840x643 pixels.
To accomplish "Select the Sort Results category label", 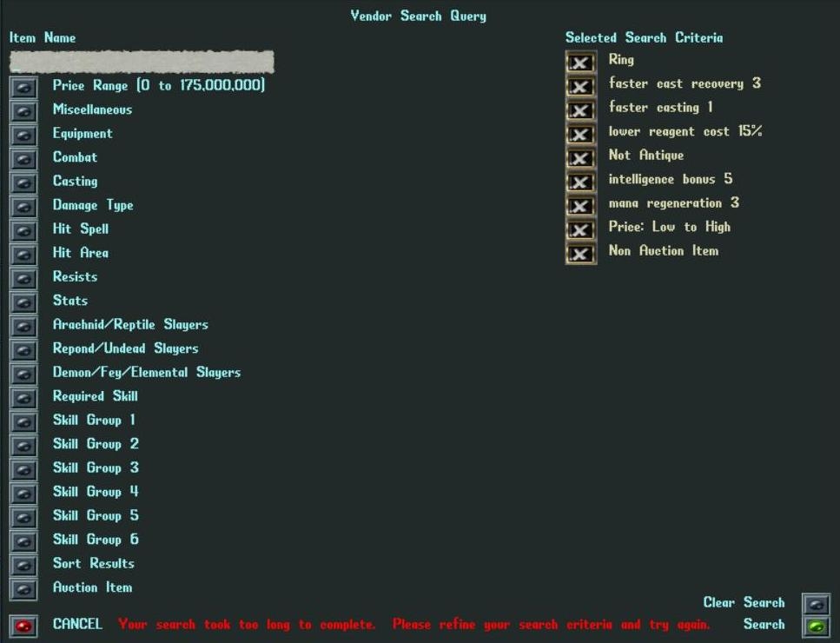I will pyautogui.click(x=93, y=563).
